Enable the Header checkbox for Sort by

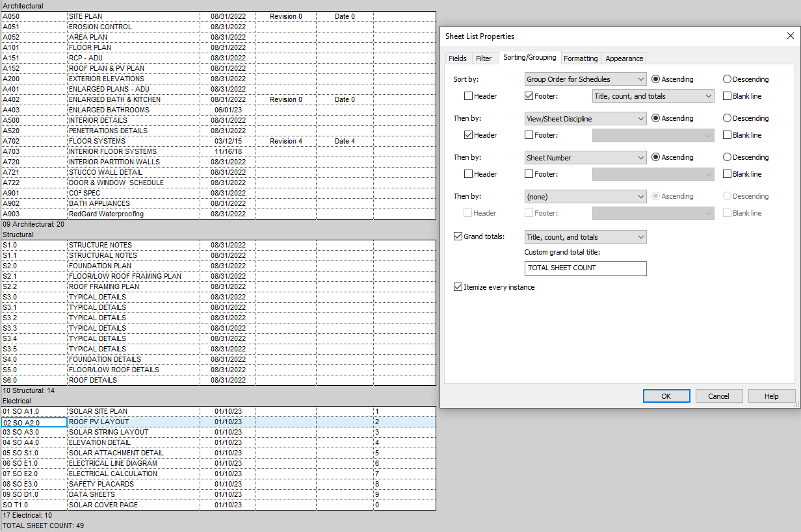(467, 95)
